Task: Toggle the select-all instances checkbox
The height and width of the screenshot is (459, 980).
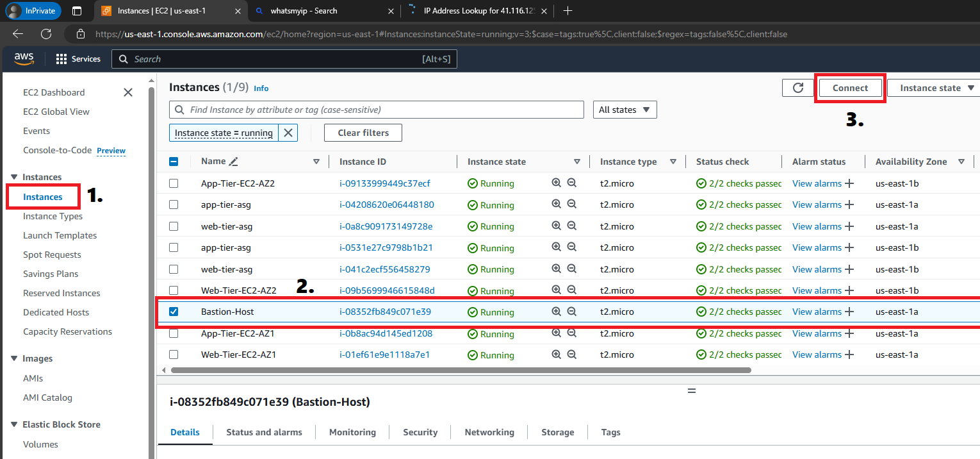Action: 174,162
